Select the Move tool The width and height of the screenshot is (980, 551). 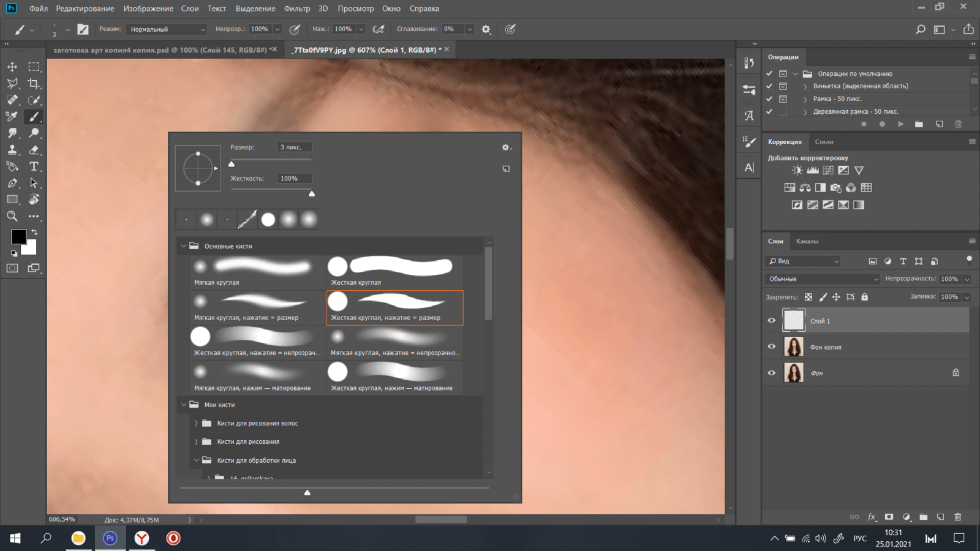[x=12, y=67]
